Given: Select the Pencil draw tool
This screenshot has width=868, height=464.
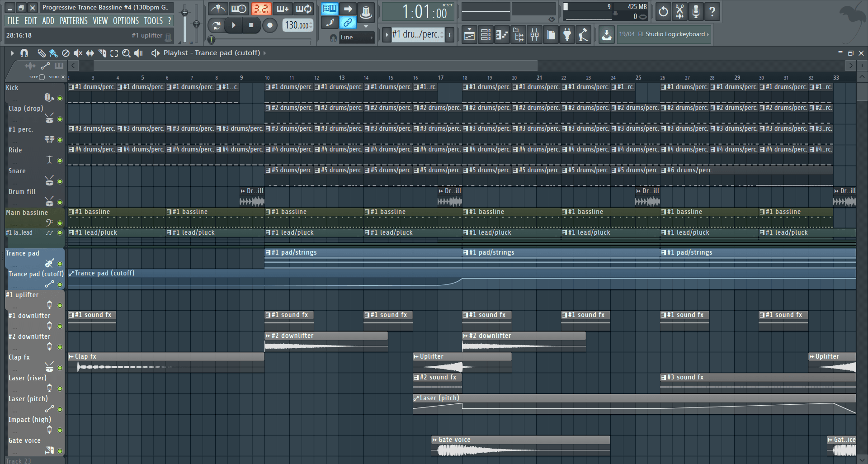Looking at the screenshot, I should point(42,53).
